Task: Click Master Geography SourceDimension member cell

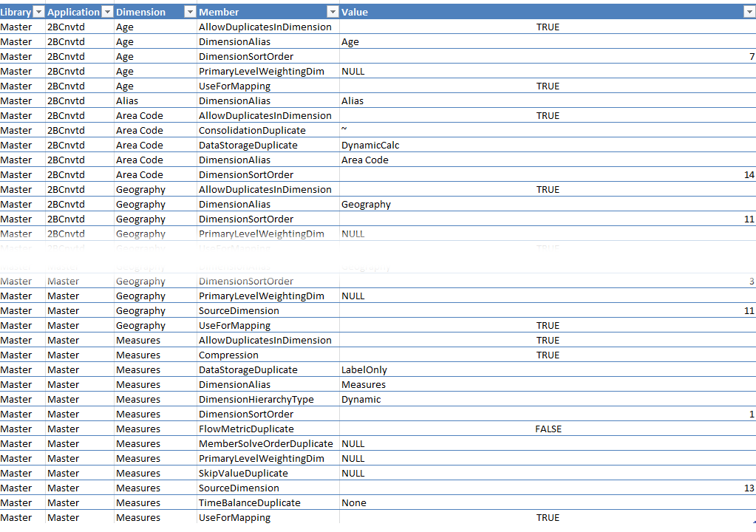Action: pos(268,311)
